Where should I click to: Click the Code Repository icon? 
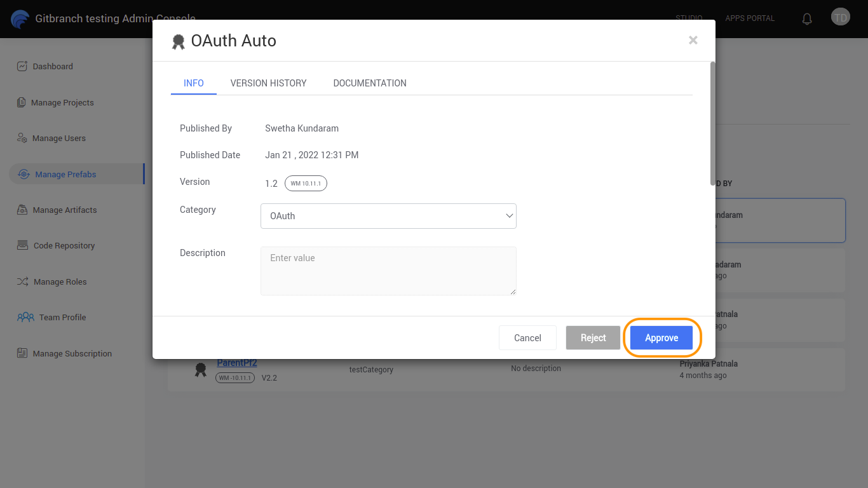click(x=22, y=245)
